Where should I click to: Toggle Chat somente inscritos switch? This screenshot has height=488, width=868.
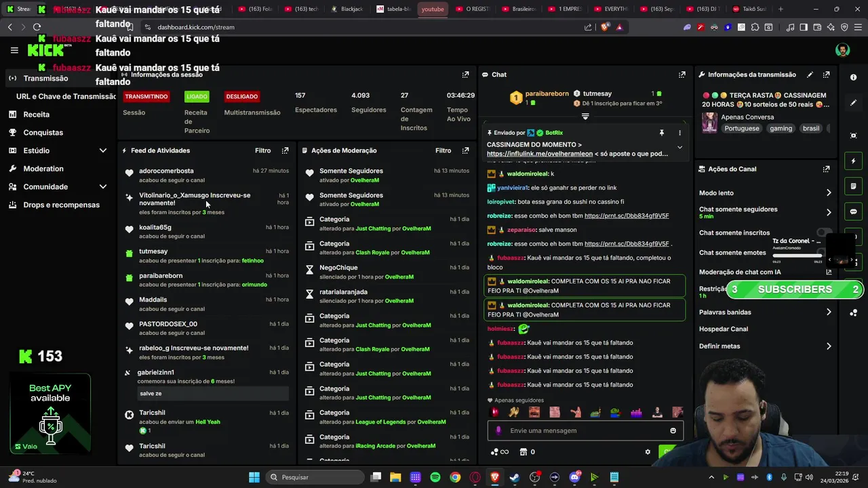point(823,232)
